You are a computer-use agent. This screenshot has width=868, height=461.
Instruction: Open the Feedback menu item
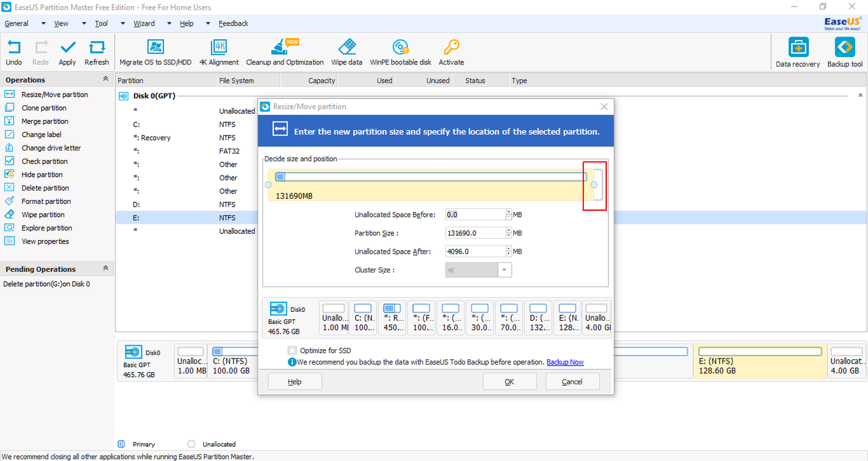pyautogui.click(x=233, y=23)
